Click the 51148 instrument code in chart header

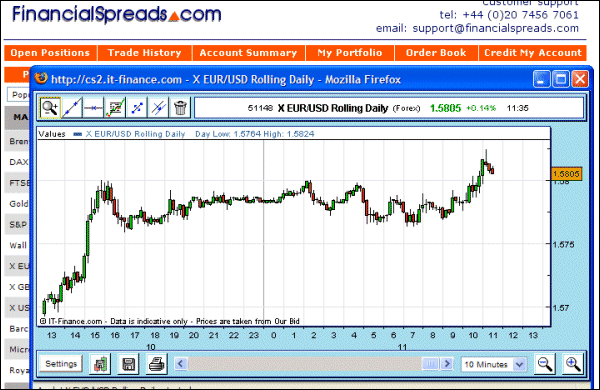tap(260, 108)
